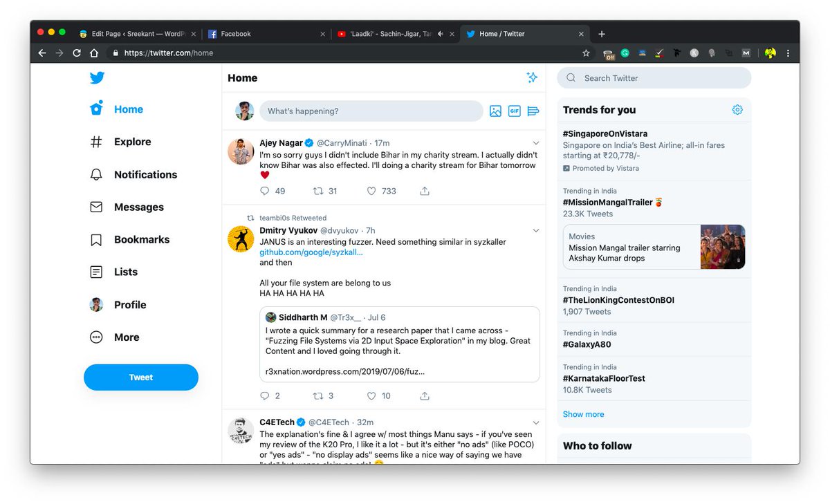Bookmark this page with star icon
The height and width of the screenshot is (504, 830).
pyautogui.click(x=586, y=53)
